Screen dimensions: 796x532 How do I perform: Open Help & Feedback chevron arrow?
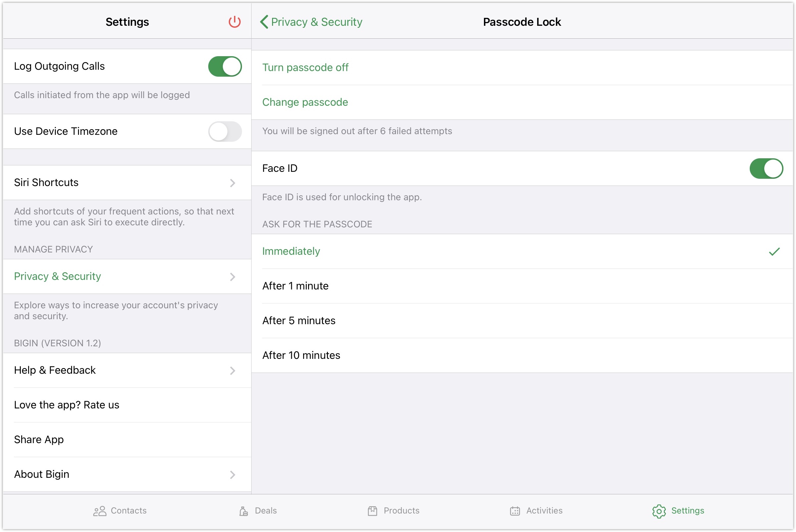pyautogui.click(x=232, y=370)
